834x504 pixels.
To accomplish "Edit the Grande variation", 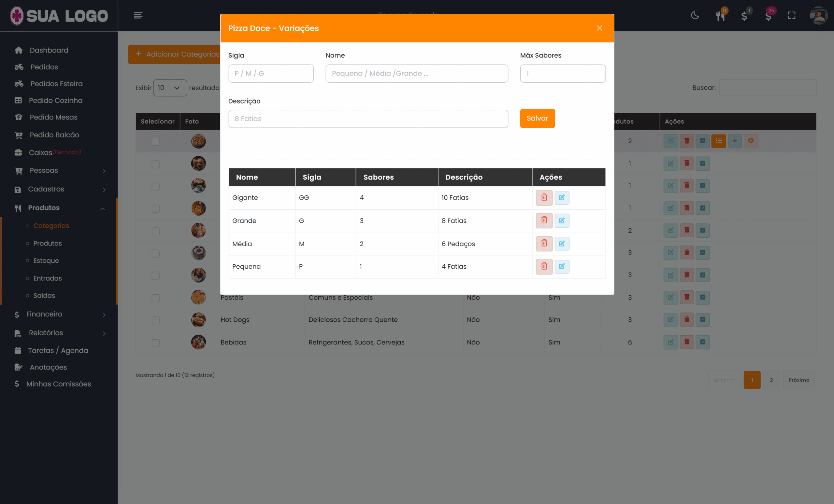I will (x=562, y=220).
